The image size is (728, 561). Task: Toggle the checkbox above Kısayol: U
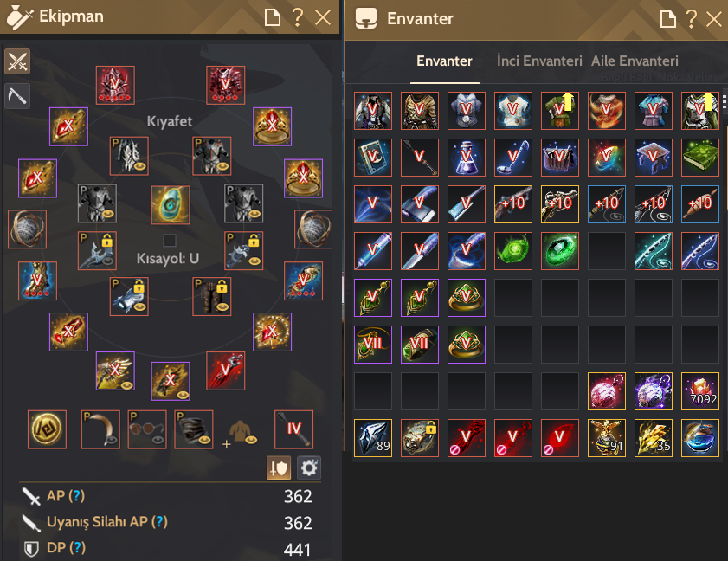point(170,240)
